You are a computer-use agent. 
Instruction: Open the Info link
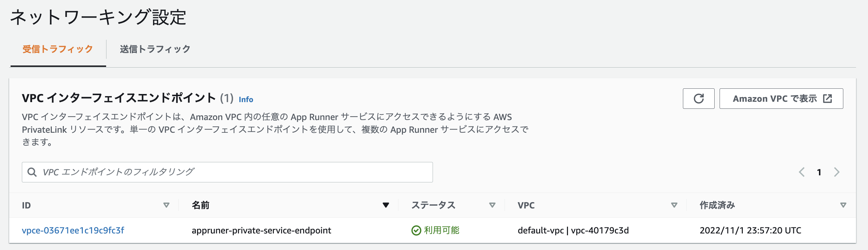coord(246,100)
